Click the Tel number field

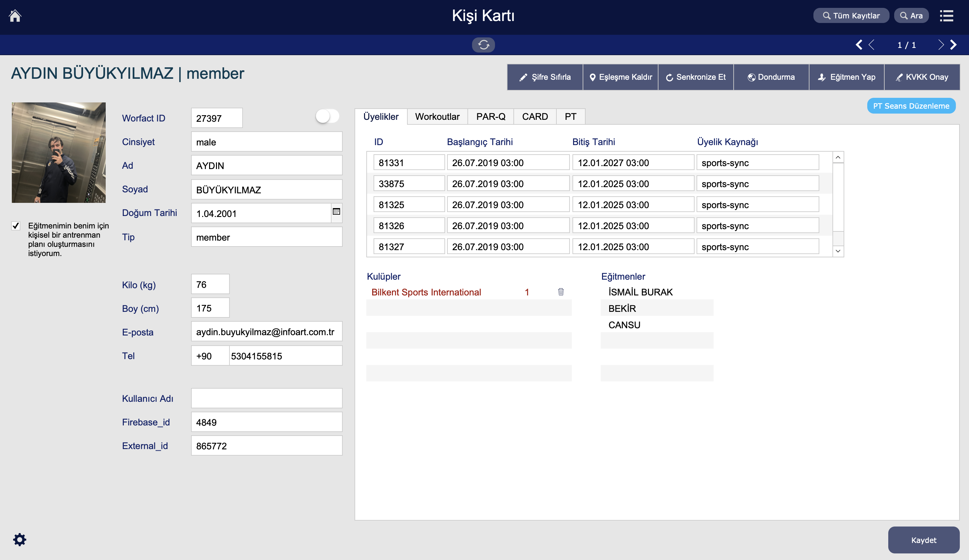tap(285, 356)
